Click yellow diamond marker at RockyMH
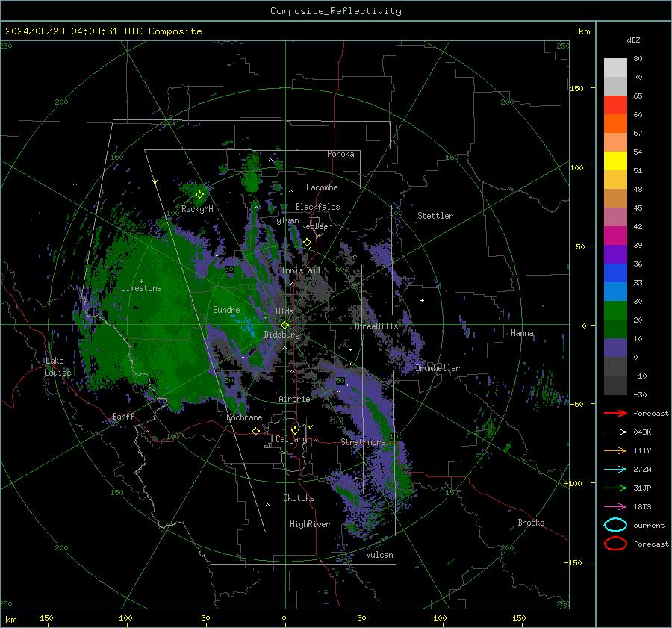This screenshot has height=628, width=672. click(199, 195)
